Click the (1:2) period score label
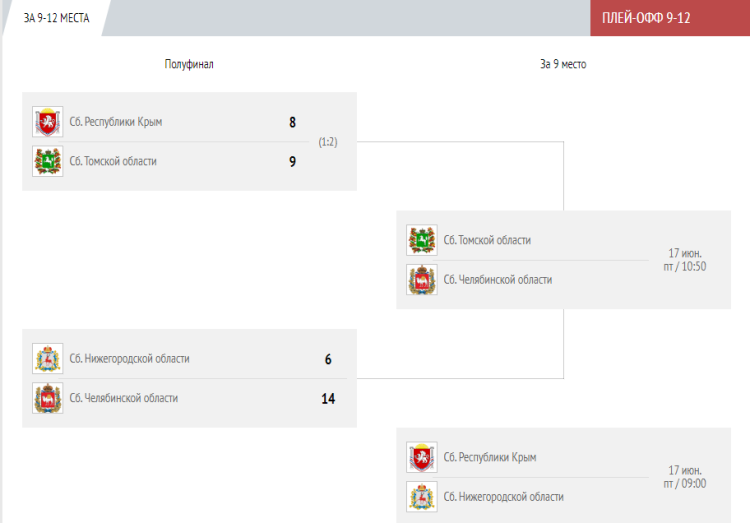 coord(328,142)
